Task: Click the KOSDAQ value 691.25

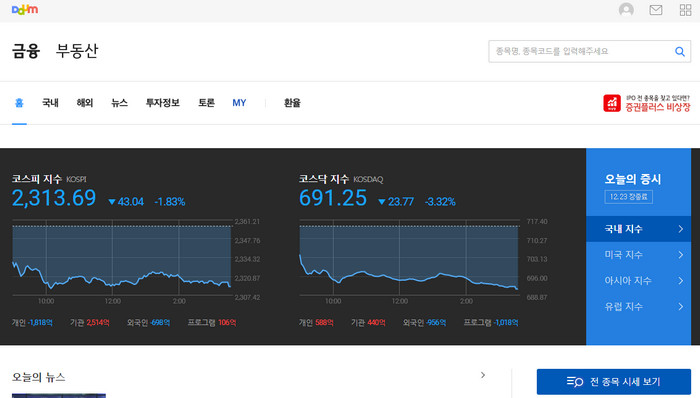Action: click(333, 198)
